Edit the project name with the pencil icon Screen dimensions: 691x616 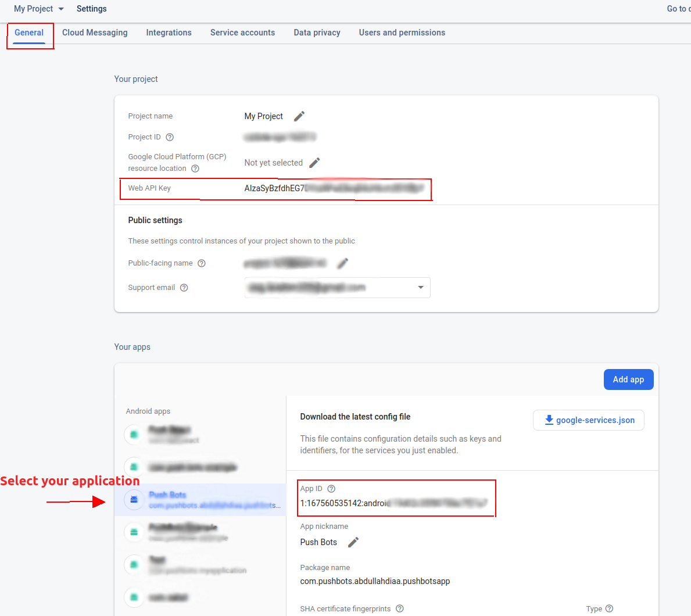point(299,116)
